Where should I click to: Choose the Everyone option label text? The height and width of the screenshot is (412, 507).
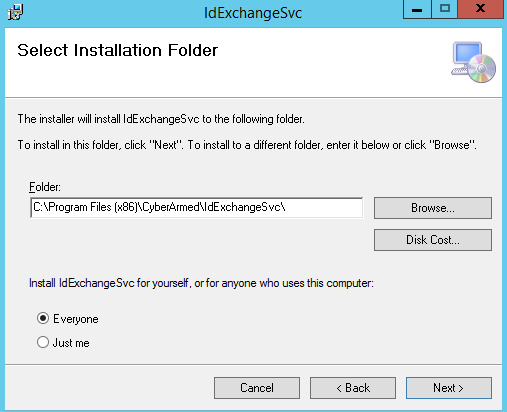tap(76, 319)
